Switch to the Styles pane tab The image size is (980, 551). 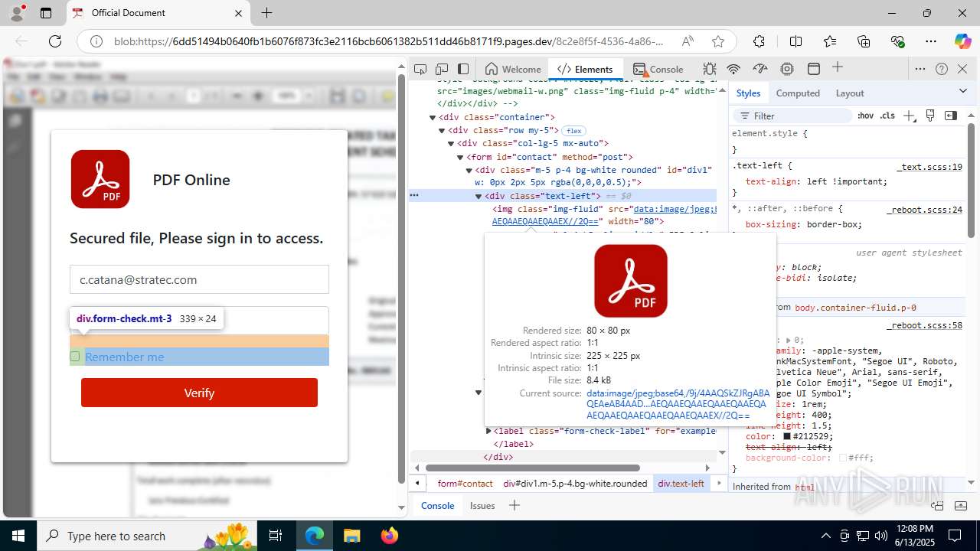click(748, 93)
